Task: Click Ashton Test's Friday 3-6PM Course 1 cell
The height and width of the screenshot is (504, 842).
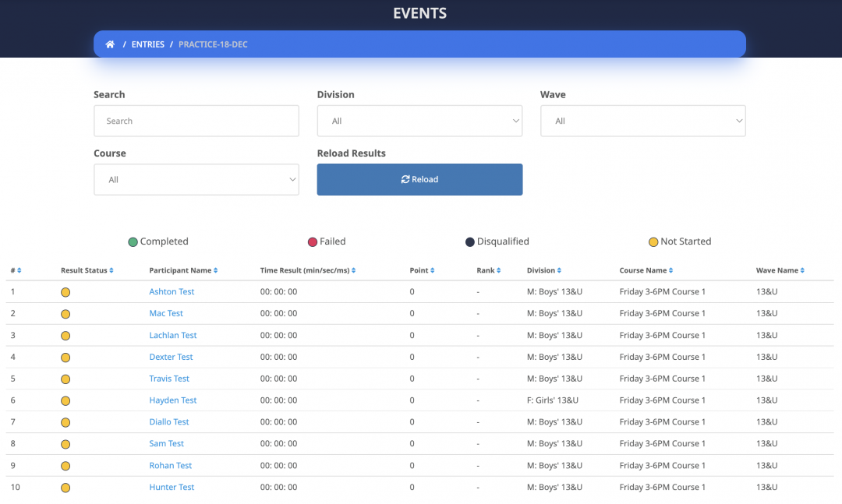Action: (x=662, y=291)
